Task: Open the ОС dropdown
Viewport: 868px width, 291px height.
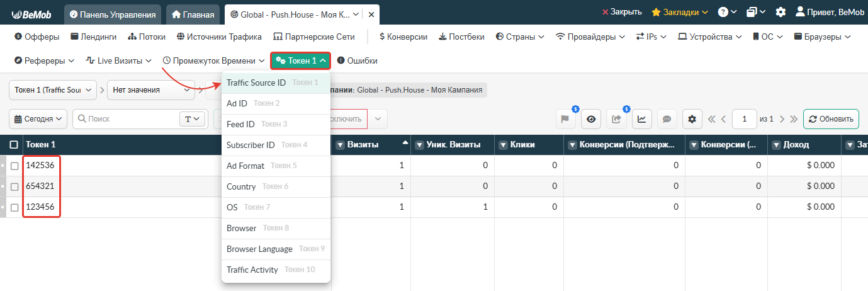Action: coord(768,37)
